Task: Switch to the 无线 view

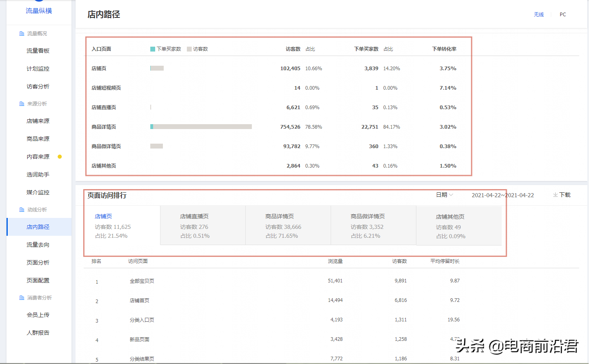Action: (x=539, y=15)
